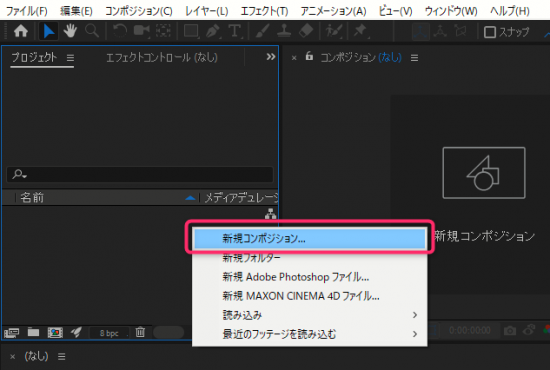Click the 8 bpc color depth button

click(x=109, y=333)
